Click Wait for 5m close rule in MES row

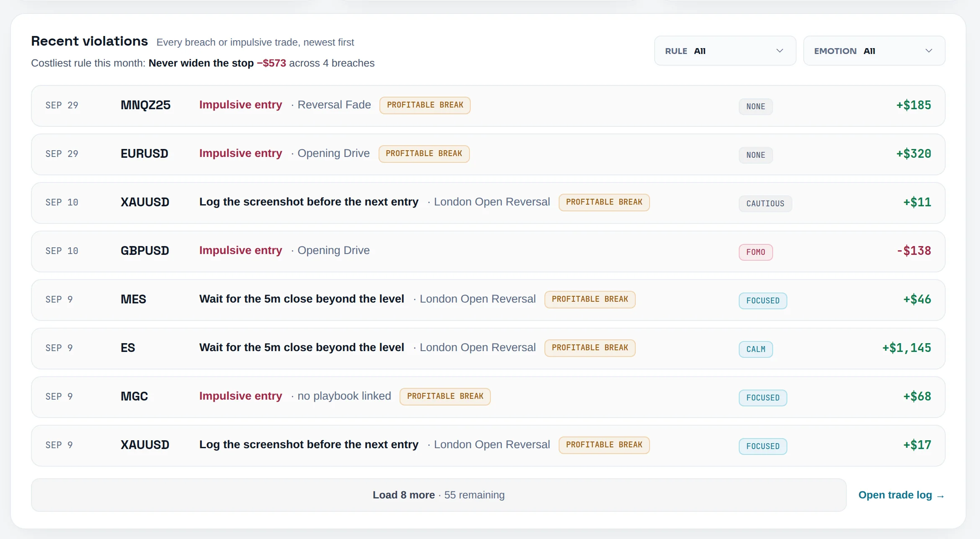click(302, 299)
